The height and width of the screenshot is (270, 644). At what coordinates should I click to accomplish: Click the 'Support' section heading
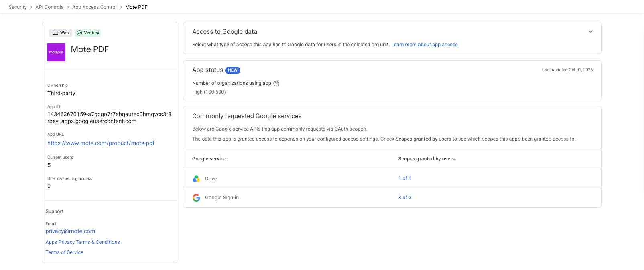tap(55, 211)
